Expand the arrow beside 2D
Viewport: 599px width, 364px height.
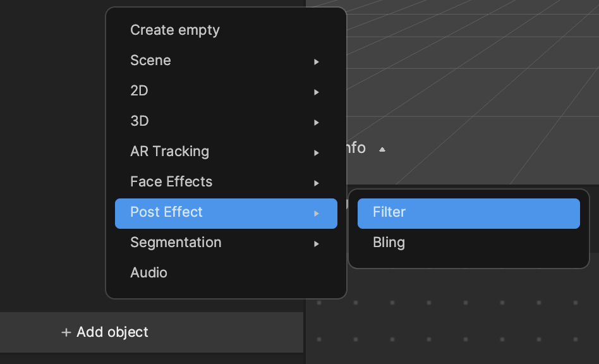317,92
